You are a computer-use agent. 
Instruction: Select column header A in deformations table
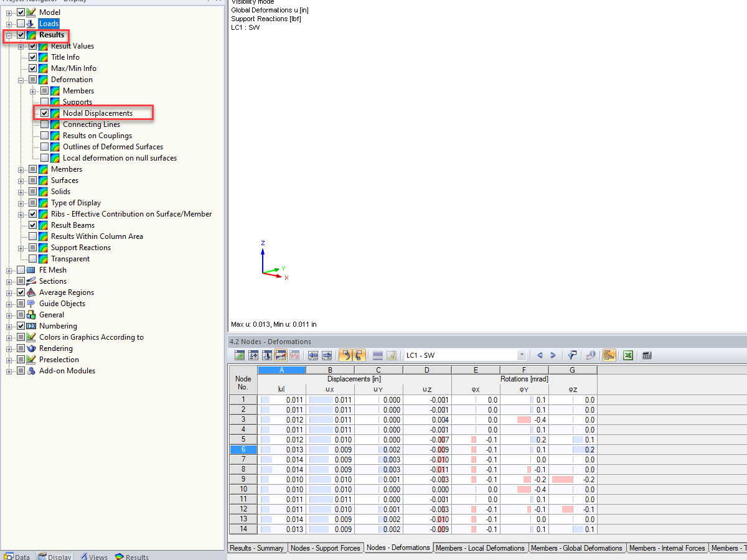pos(282,370)
